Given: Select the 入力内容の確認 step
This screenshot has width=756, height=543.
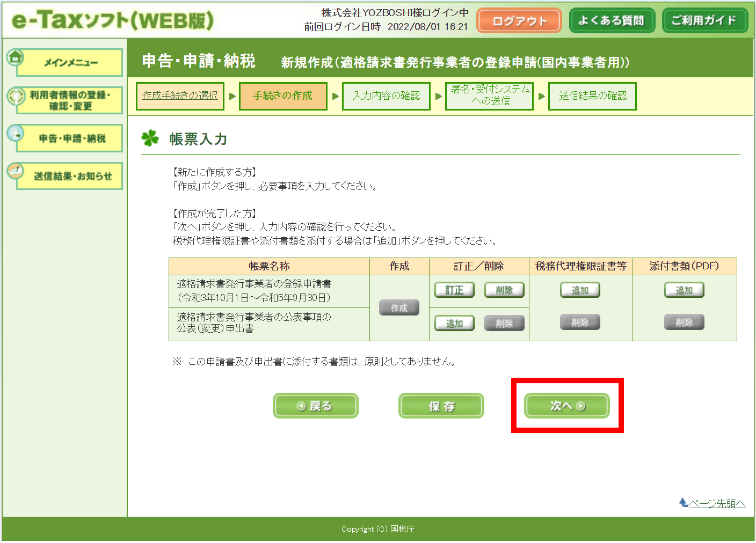Looking at the screenshot, I should coord(386,96).
